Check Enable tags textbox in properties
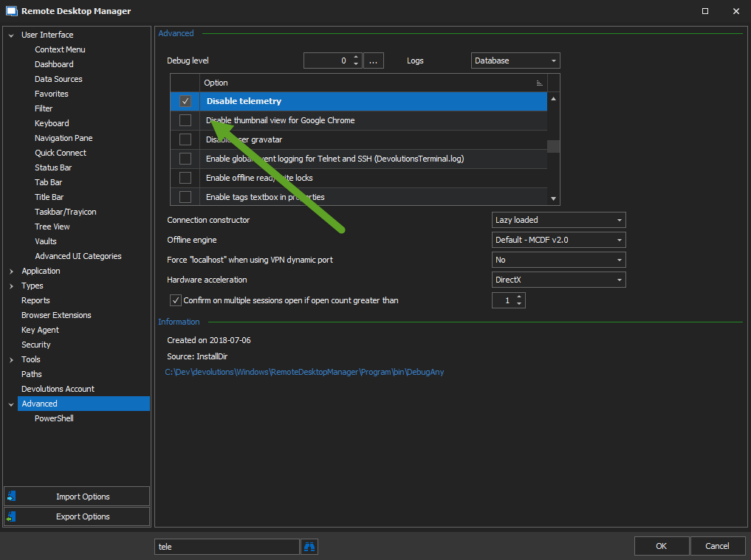 (185, 197)
